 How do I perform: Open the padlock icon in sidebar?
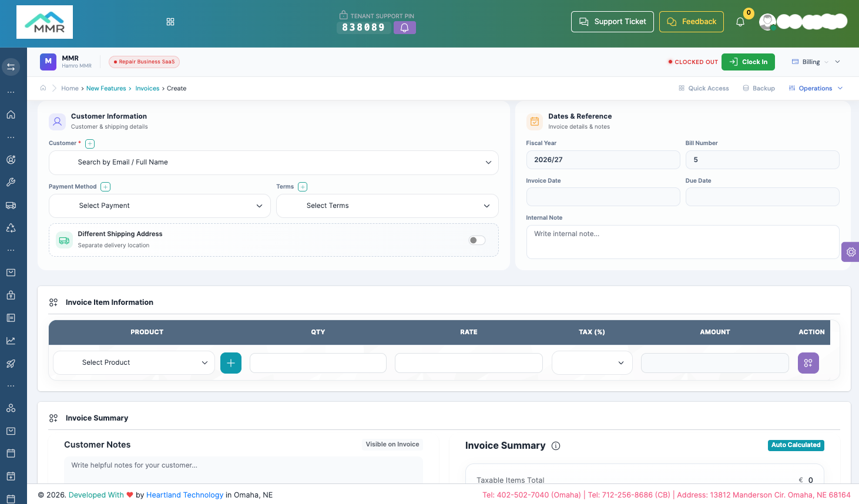click(11, 295)
